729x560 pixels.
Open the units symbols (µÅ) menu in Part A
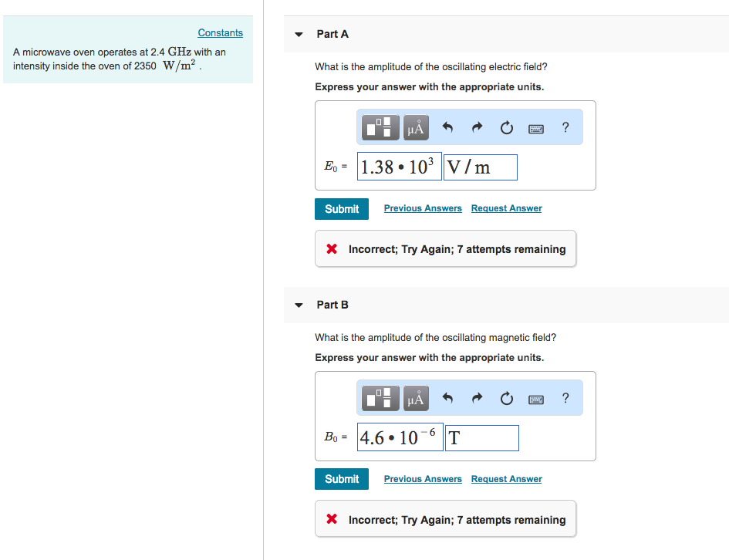tap(416, 128)
